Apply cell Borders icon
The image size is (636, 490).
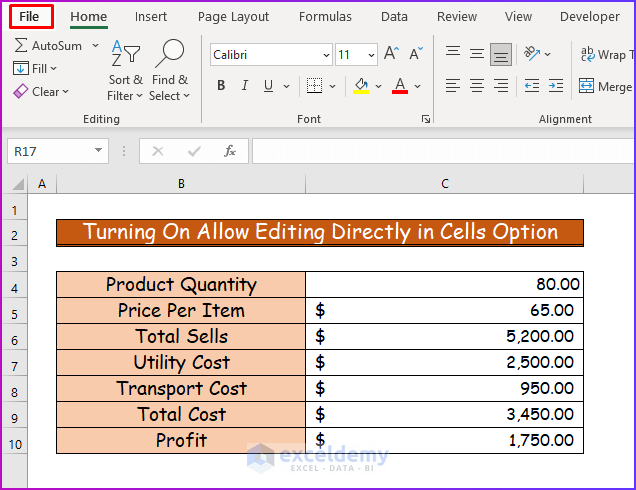coord(314,86)
